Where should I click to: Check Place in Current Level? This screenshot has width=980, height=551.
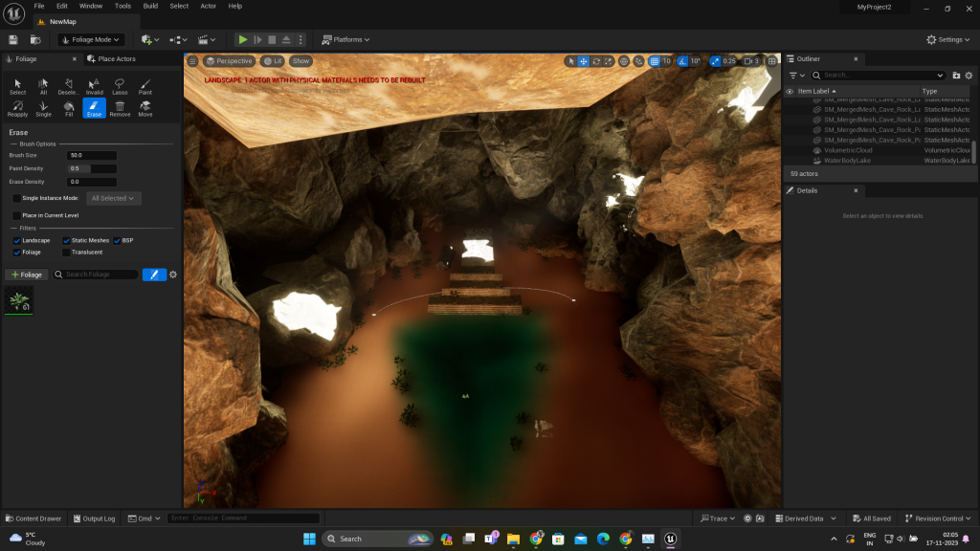pyautogui.click(x=17, y=215)
